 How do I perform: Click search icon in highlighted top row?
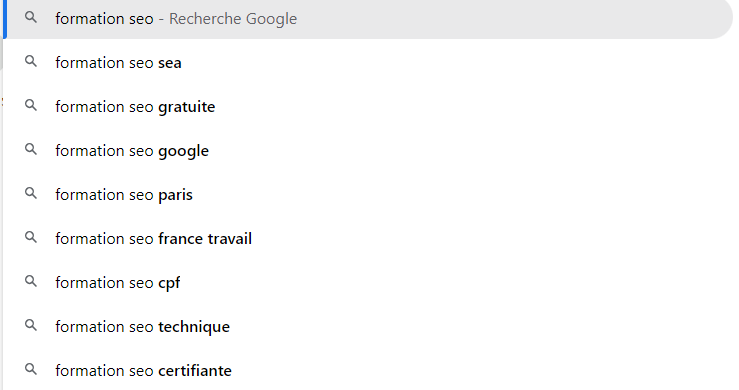(31, 18)
